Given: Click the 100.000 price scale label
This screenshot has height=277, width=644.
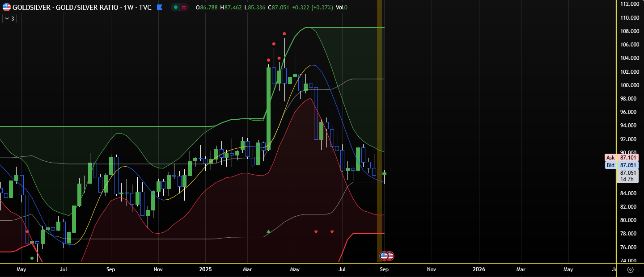Looking at the screenshot, I should tap(629, 85).
